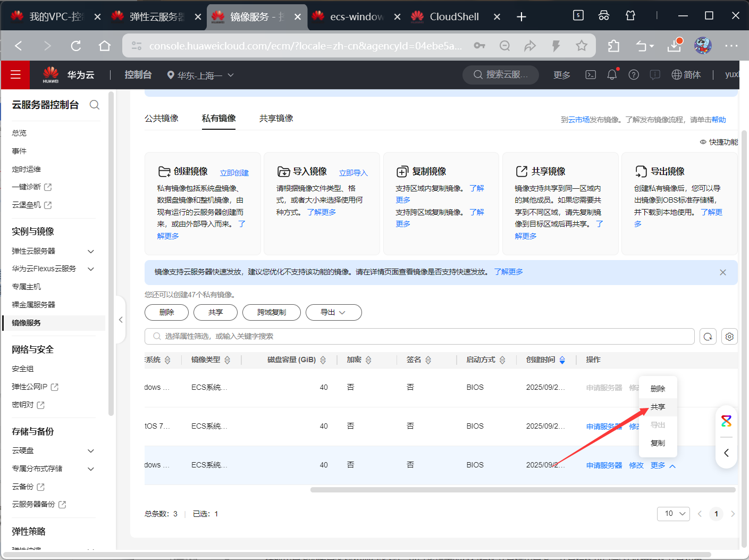Click 申请服务器 in the last row

pyautogui.click(x=604, y=465)
